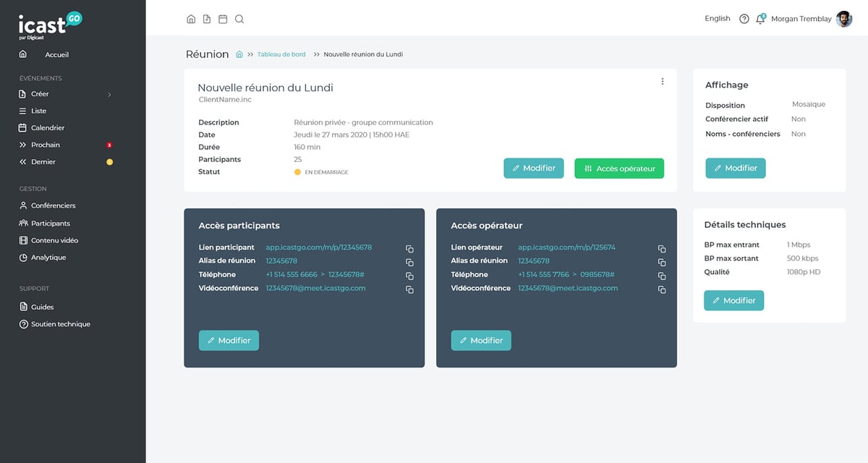This screenshot has height=463, width=868.
Task: Open Conférenciers management page
Action: [54, 205]
